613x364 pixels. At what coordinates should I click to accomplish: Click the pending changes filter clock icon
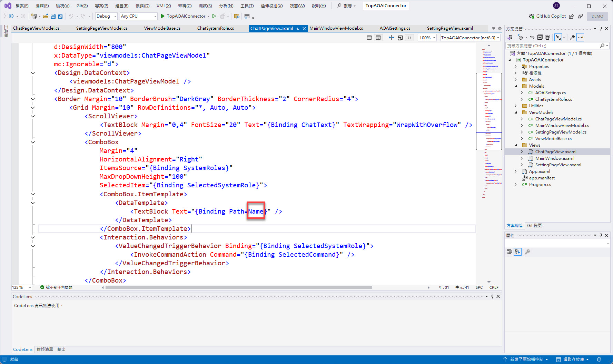click(x=521, y=37)
